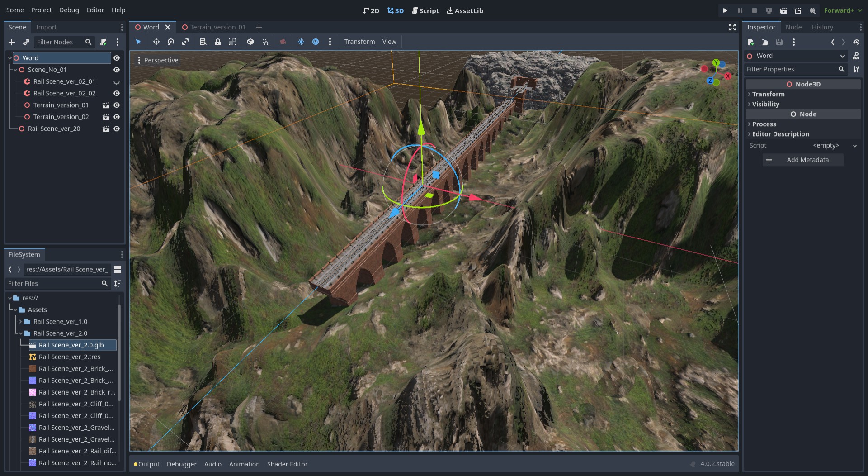This screenshot has height=476, width=868.
Task: Hide the Terrain_version_01 node
Action: click(x=117, y=105)
